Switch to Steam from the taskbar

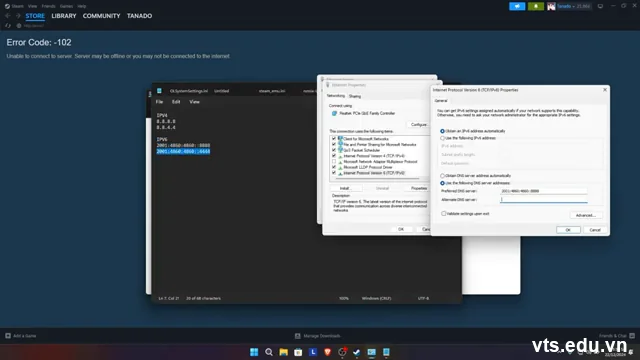(357, 352)
